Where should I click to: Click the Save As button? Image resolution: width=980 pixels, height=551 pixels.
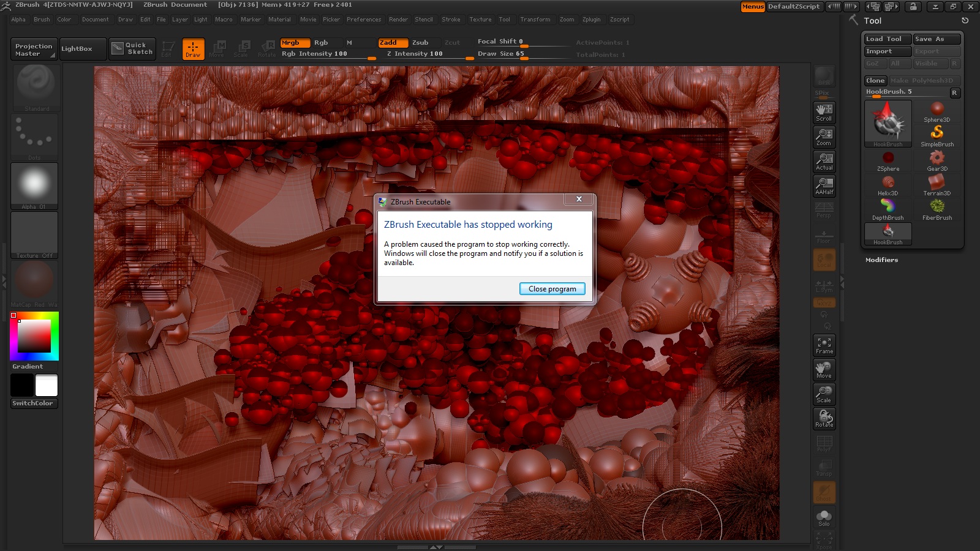[937, 39]
